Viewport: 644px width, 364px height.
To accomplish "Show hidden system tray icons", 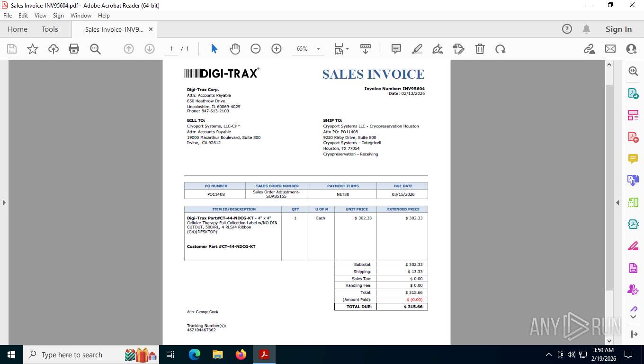I will coord(549,355).
